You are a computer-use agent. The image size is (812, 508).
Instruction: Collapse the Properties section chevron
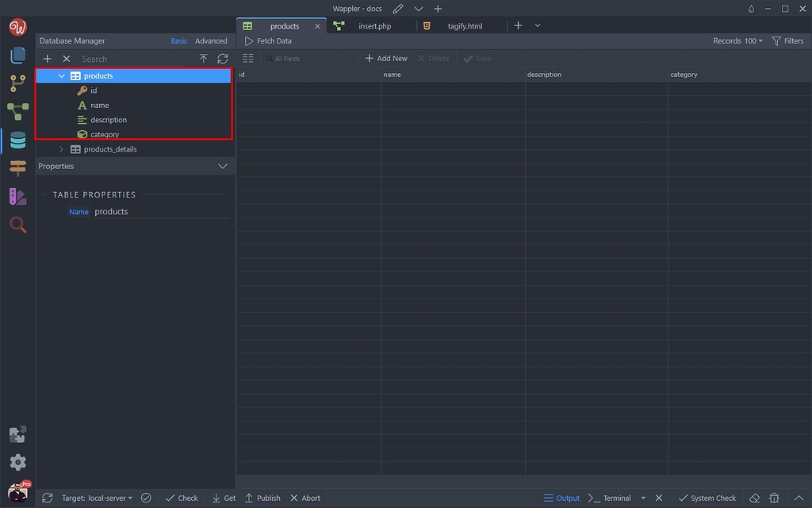(223, 166)
